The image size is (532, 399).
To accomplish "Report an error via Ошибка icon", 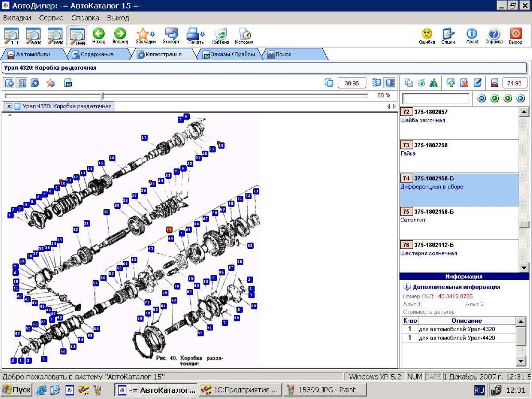I will 427,36.
